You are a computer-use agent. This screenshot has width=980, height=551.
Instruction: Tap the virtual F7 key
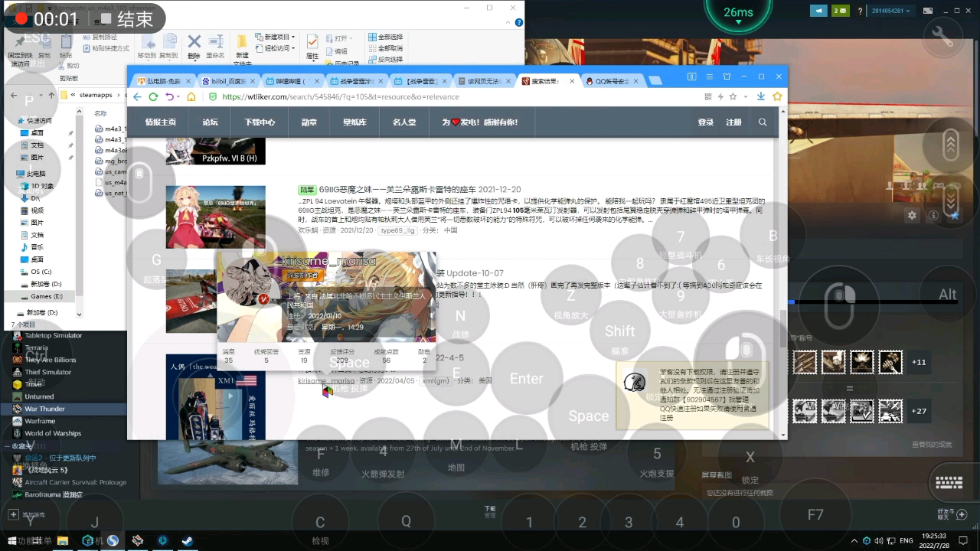[815, 514]
